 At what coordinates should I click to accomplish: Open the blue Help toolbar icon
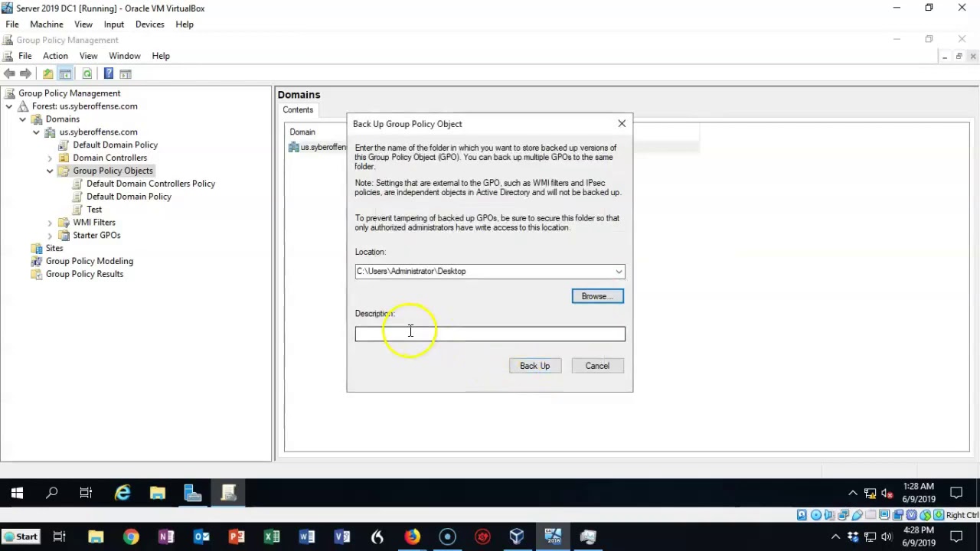[x=109, y=73]
